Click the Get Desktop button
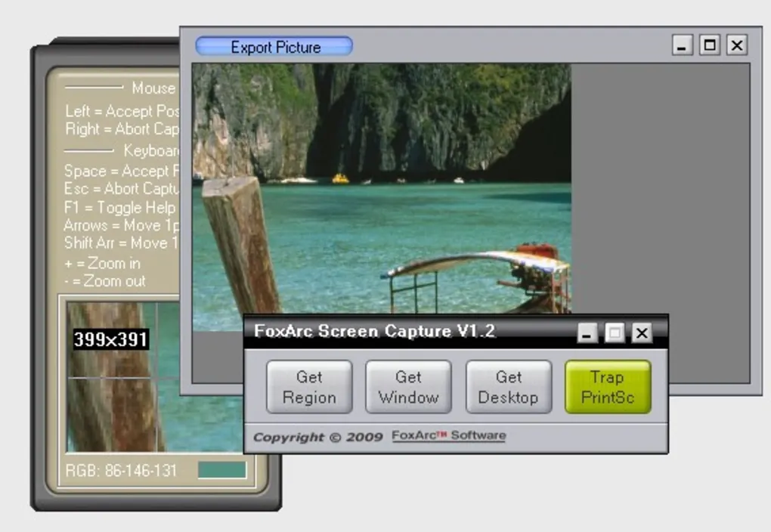The width and height of the screenshot is (771, 532). coord(509,386)
